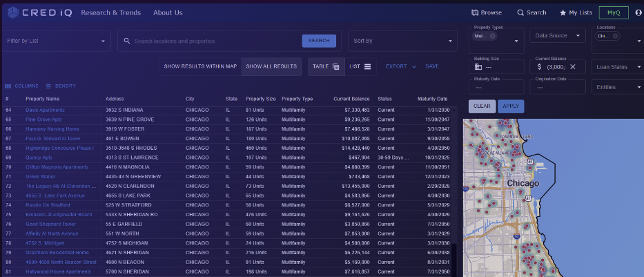This screenshot has height=277, width=644.
Task: Sort by Property Name column header
Action: pyautogui.click(x=42, y=99)
